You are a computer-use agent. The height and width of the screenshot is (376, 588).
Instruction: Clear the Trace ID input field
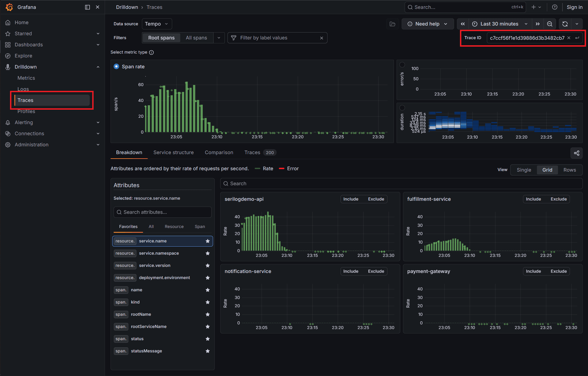tap(569, 38)
